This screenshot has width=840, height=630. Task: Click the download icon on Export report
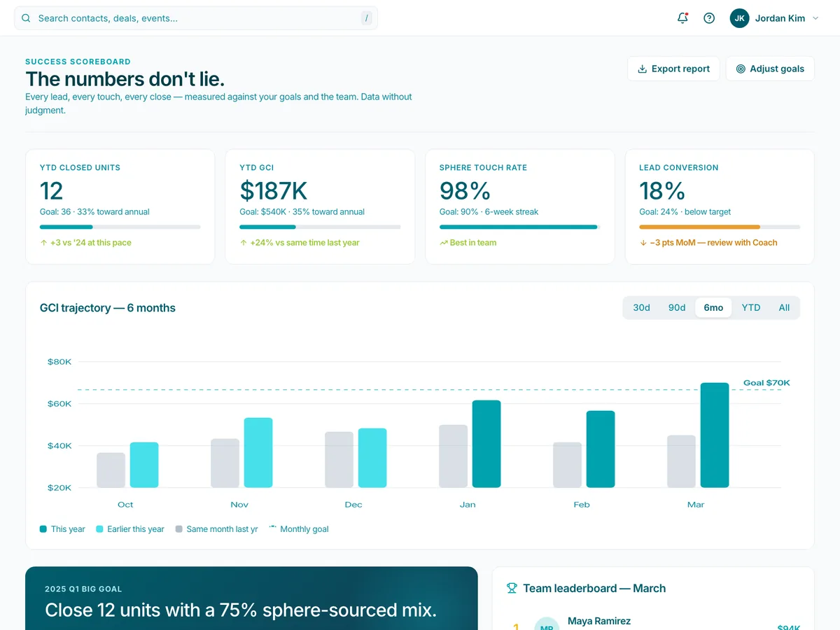click(642, 69)
